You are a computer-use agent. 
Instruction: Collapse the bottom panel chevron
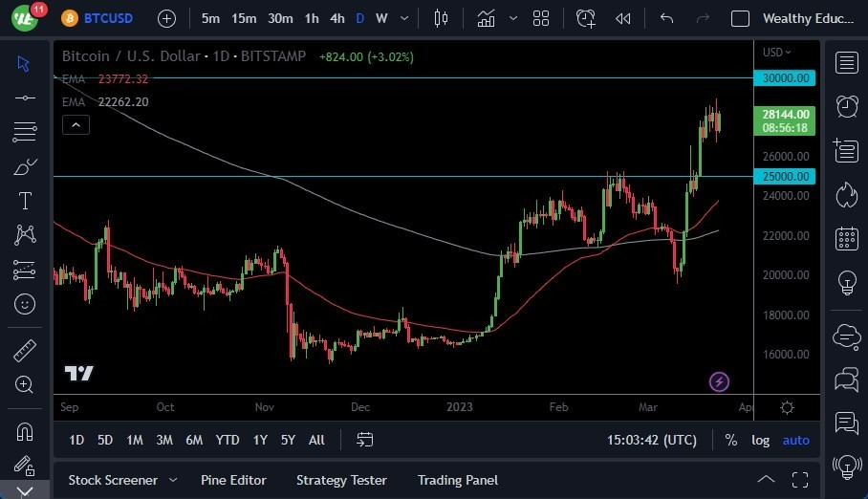pos(766,479)
